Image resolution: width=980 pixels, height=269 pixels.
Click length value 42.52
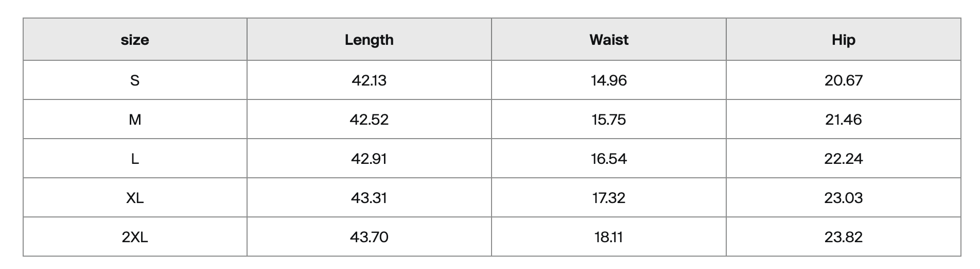pos(369,120)
